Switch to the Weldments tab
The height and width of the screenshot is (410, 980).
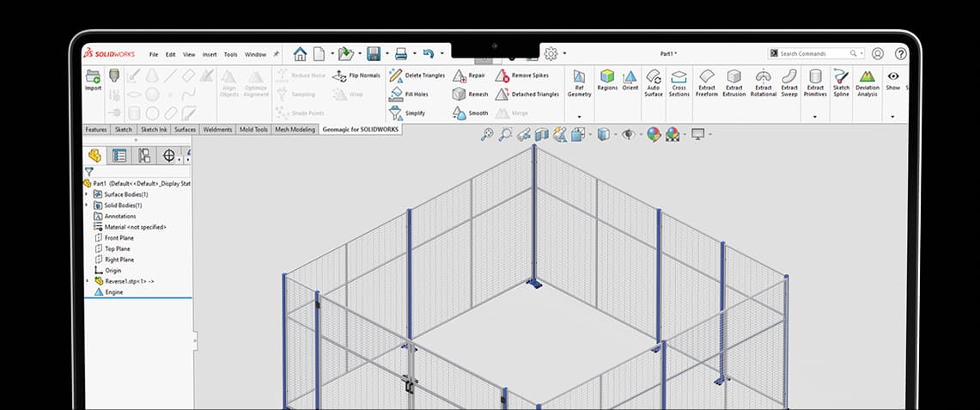click(217, 130)
